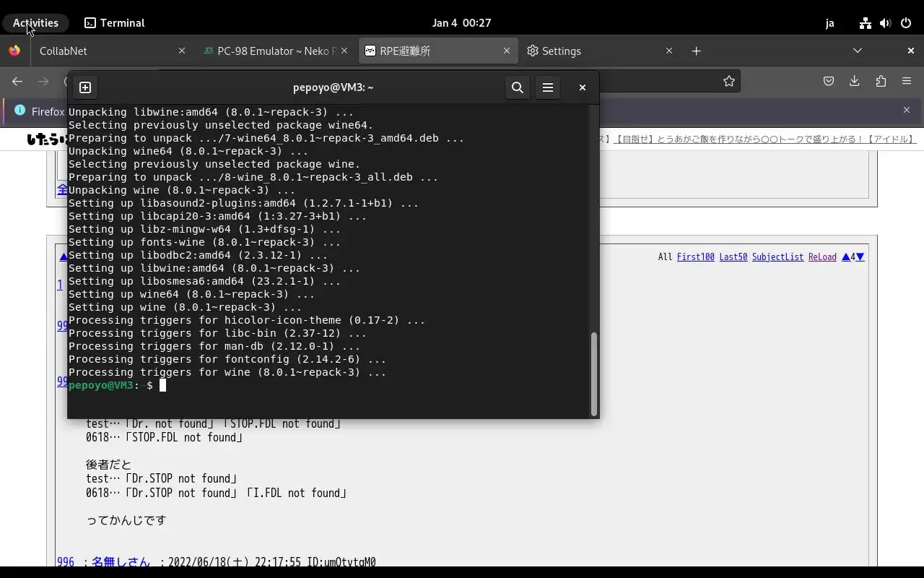Click 名無しさん name on post 996
Screen dimensions: 924x578
click(121, 561)
